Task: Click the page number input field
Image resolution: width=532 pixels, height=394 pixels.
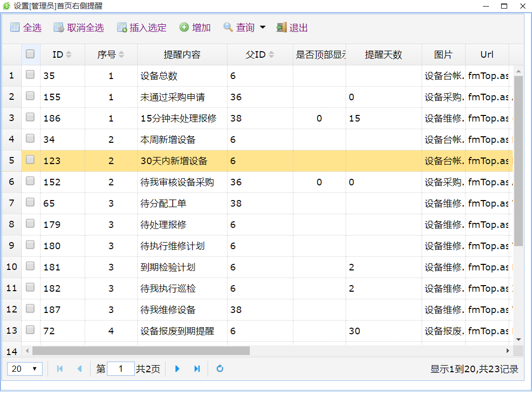Action: click(x=121, y=369)
